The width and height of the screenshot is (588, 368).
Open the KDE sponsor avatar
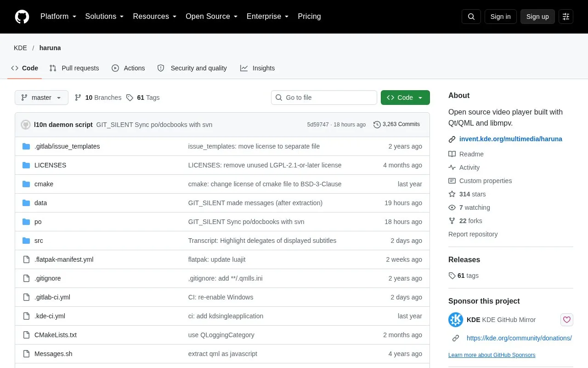coord(456,320)
